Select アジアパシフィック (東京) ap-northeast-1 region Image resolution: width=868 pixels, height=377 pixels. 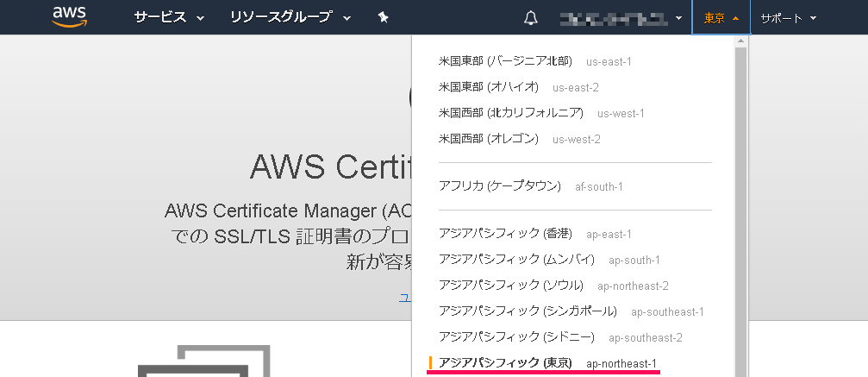click(x=547, y=363)
